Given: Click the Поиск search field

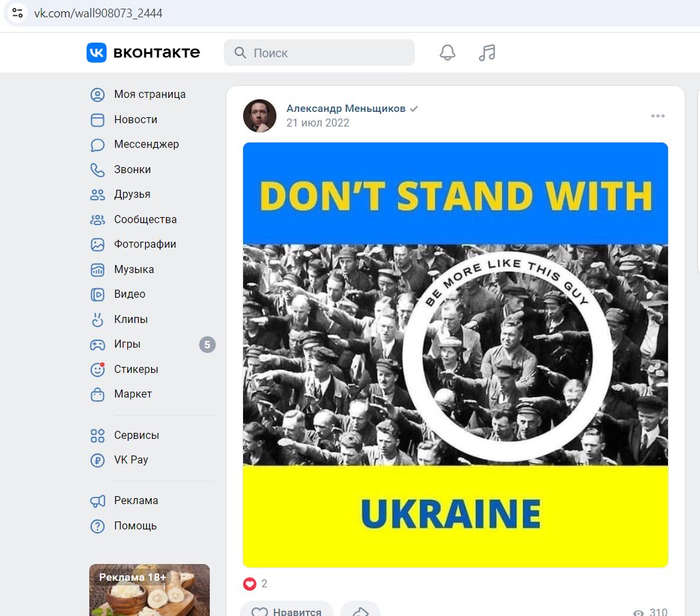Looking at the screenshot, I should pyautogui.click(x=319, y=53).
